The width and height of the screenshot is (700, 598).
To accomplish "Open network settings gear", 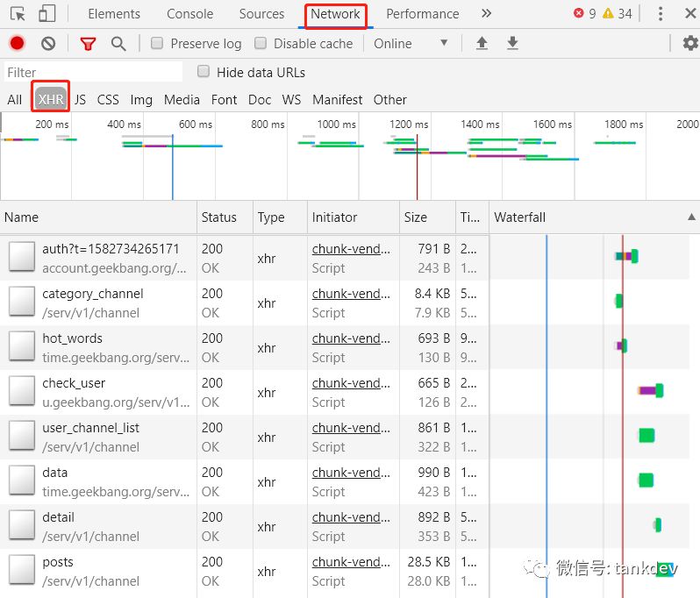I will pyautogui.click(x=690, y=43).
